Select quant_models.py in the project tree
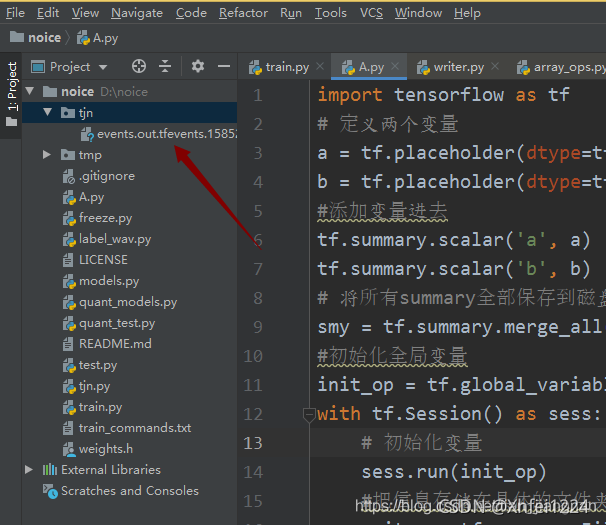 [x=119, y=302]
